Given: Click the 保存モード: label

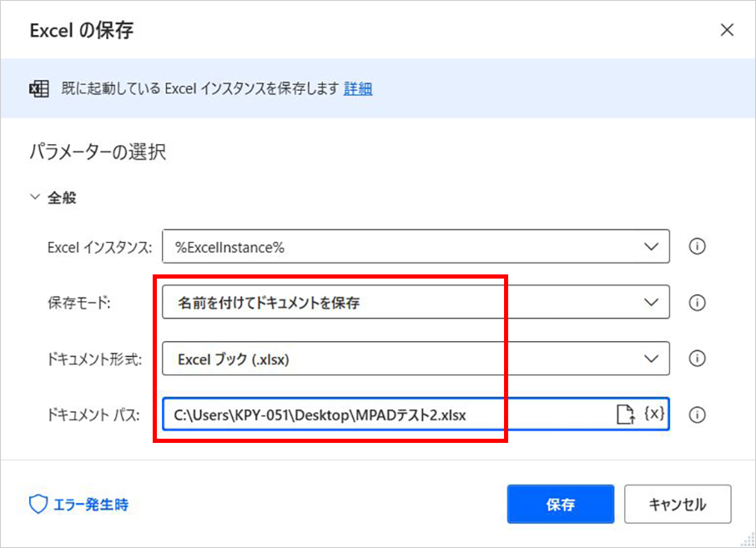Looking at the screenshot, I should (79, 303).
